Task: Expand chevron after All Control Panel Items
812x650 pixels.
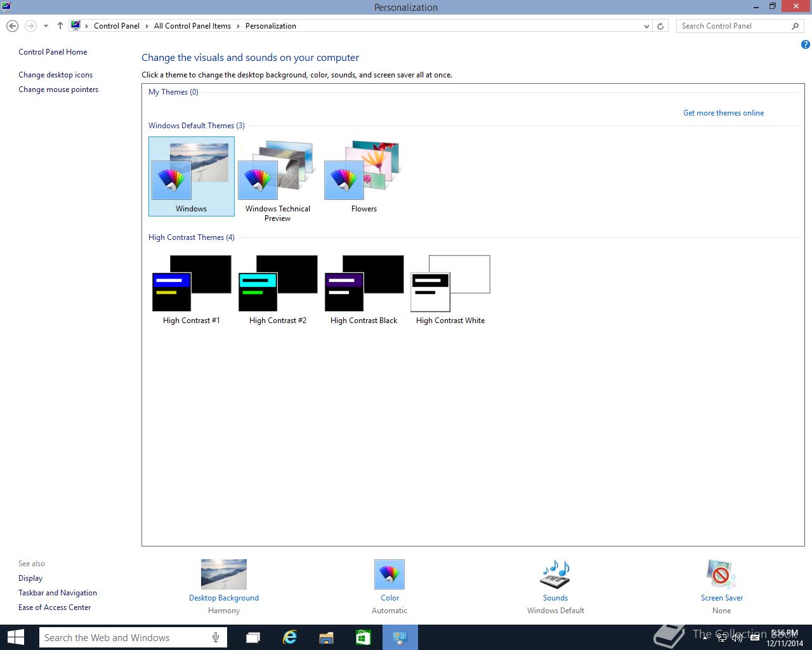Action: [x=239, y=26]
